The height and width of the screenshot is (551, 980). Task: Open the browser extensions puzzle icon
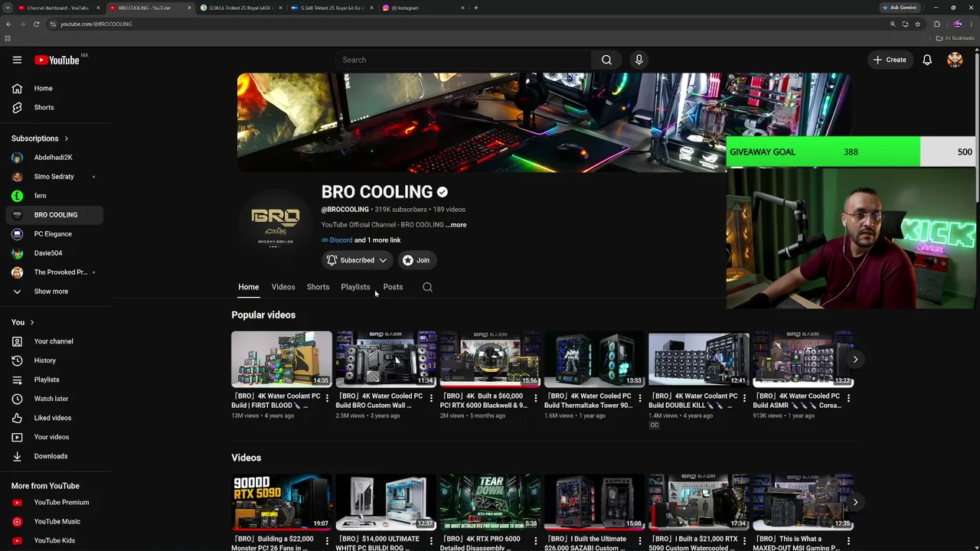pyautogui.click(x=936, y=24)
